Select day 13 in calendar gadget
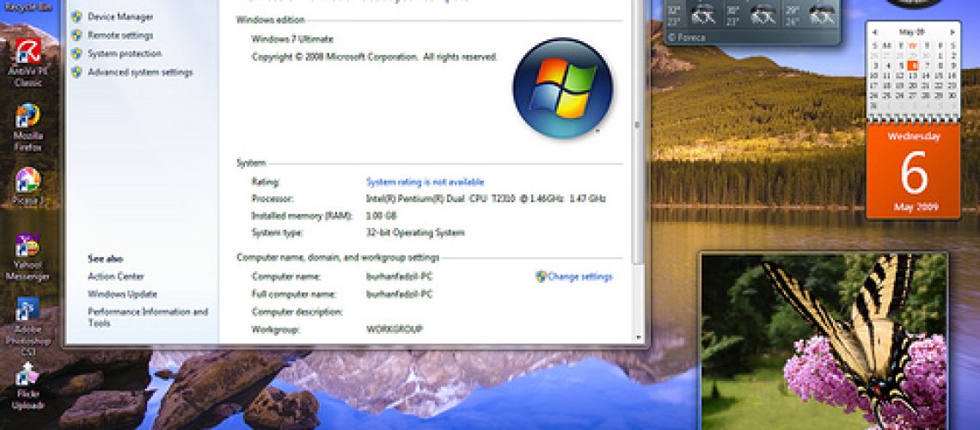Viewport: 980px width, 430px height. [913, 76]
